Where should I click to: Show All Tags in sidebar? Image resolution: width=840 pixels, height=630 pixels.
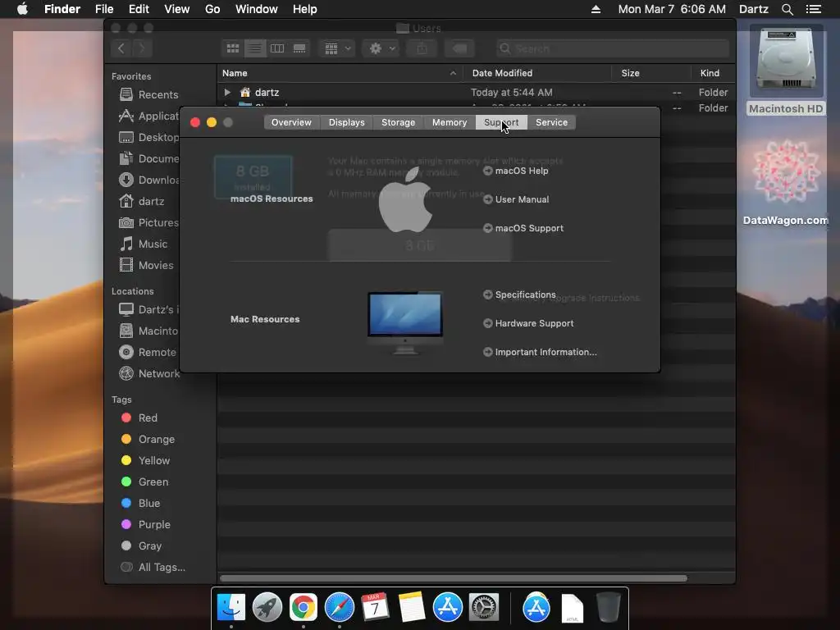pos(153,568)
